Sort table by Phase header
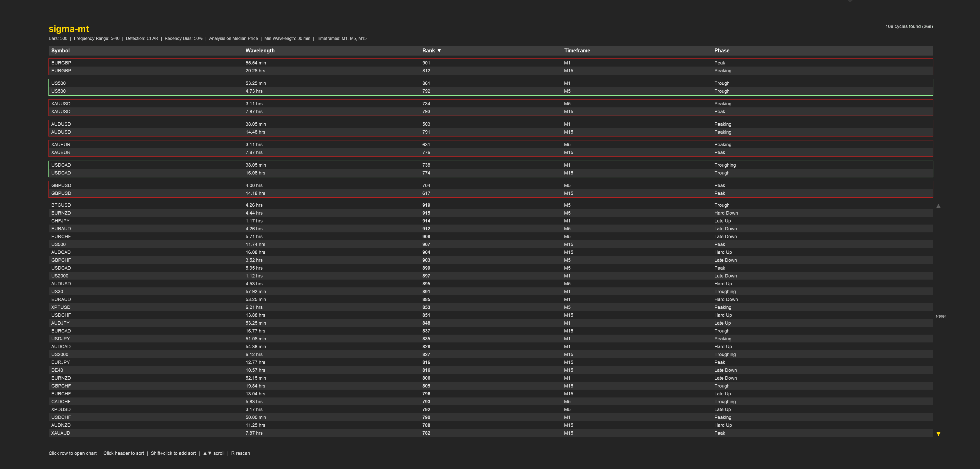The width and height of the screenshot is (980, 469). 721,51
